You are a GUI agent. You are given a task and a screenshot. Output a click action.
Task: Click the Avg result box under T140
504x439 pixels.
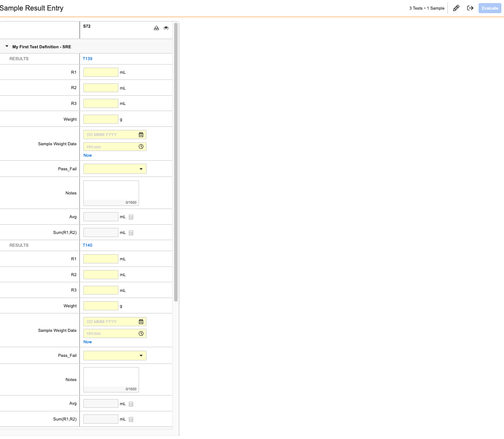point(101,403)
